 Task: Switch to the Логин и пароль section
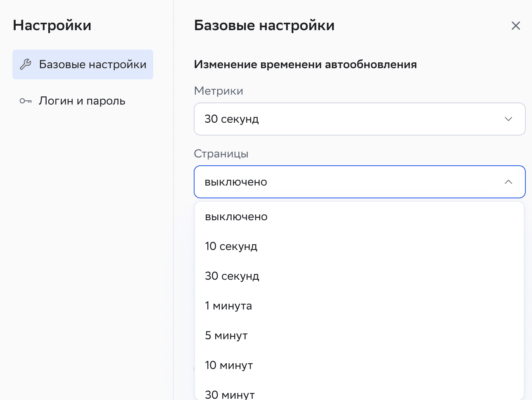pos(82,101)
